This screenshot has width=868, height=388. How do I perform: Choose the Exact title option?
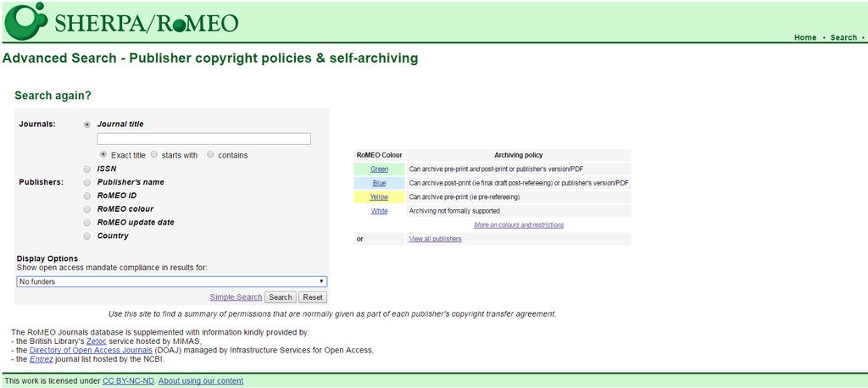[103, 155]
